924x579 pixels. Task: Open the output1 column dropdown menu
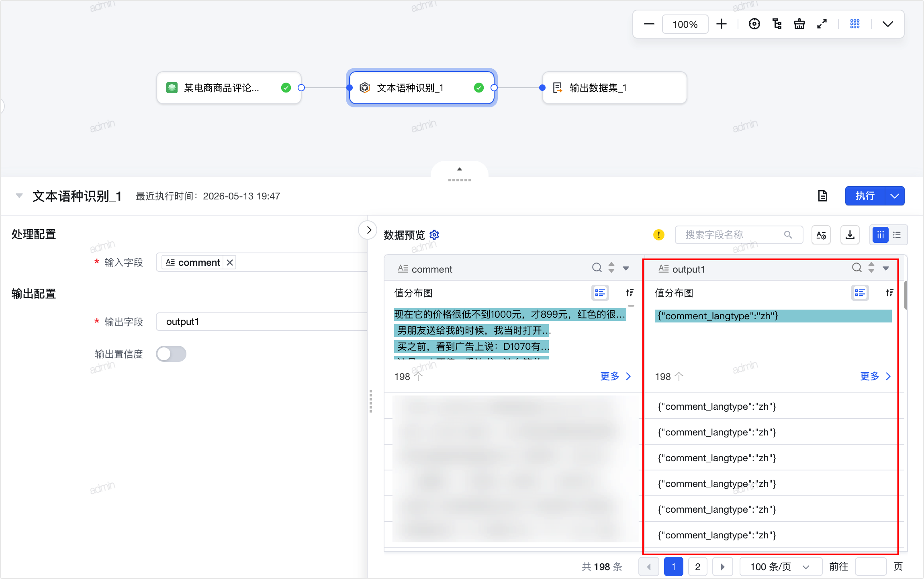tap(886, 268)
